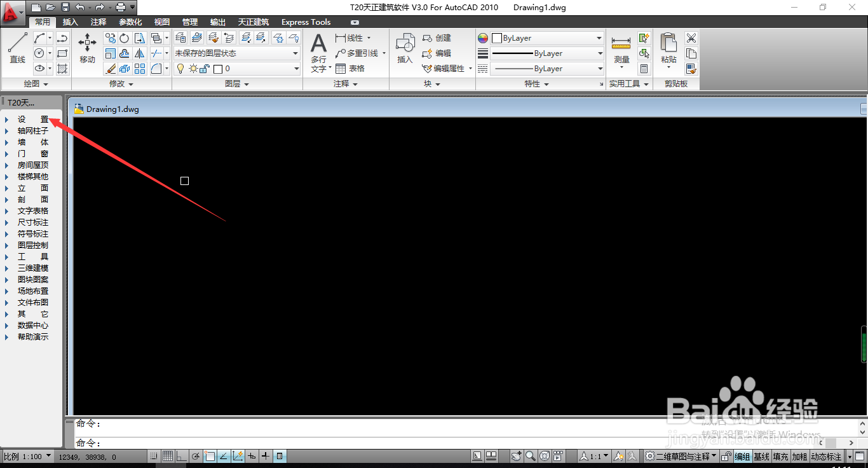Click the Copy Clip icon in clipboard panel

691,53
